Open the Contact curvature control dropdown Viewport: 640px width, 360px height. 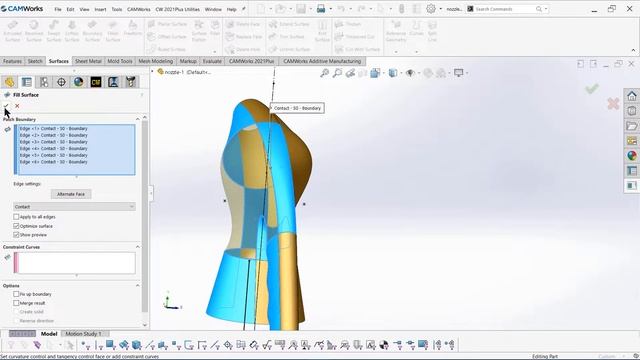pos(74,207)
